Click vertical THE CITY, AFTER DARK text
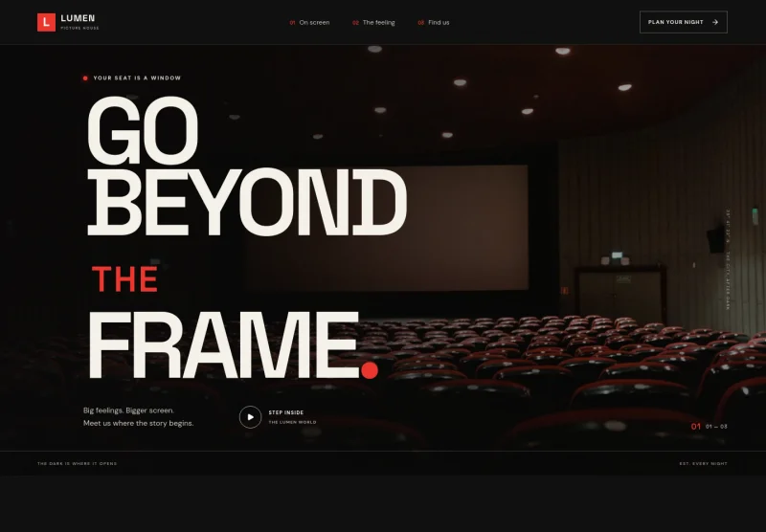Image resolution: width=766 pixels, height=532 pixels. point(728,280)
